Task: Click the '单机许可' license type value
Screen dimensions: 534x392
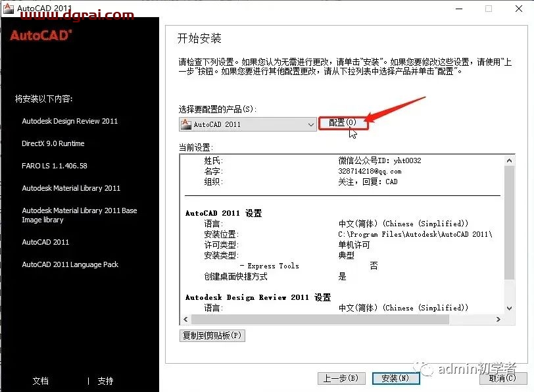Action: [x=354, y=245]
